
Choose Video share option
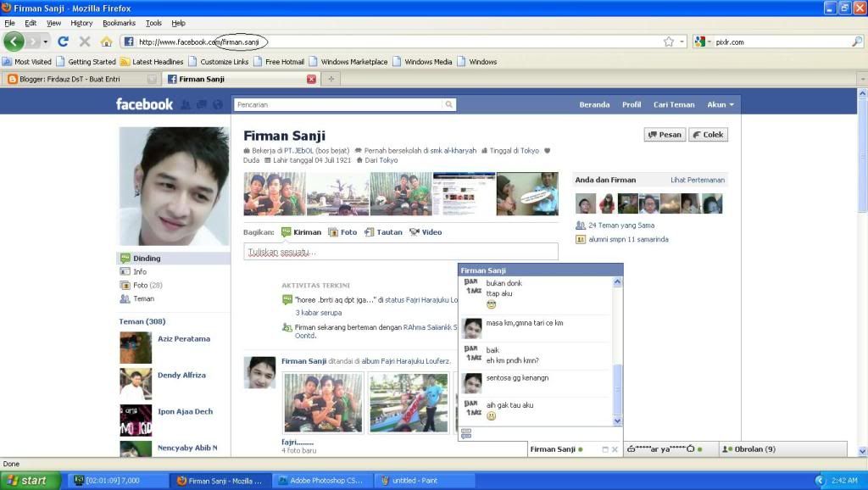tap(426, 232)
